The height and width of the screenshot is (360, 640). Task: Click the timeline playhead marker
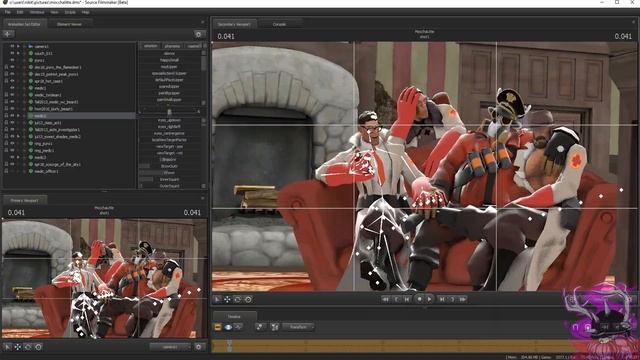tap(229, 346)
